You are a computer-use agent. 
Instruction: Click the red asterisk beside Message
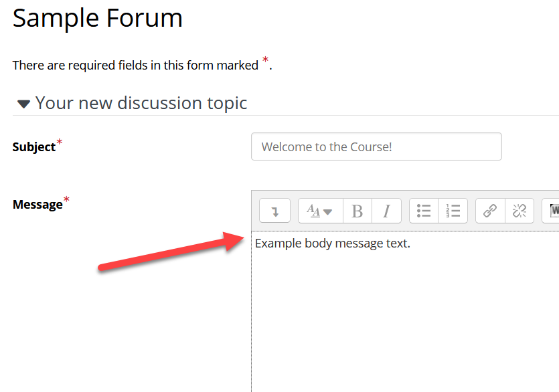coord(66,199)
